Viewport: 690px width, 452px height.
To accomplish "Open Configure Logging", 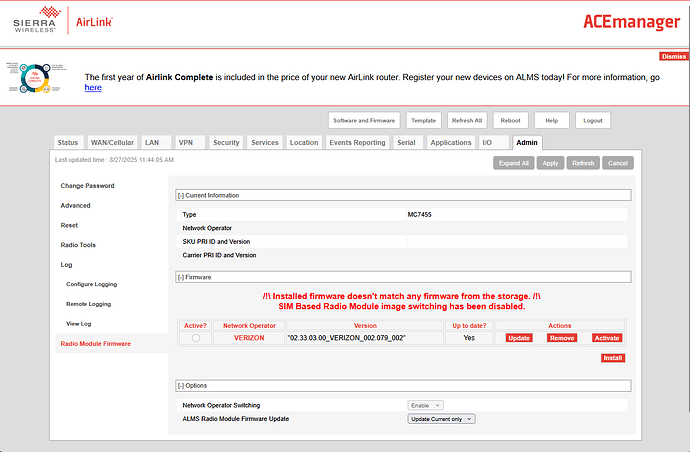I will point(92,284).
